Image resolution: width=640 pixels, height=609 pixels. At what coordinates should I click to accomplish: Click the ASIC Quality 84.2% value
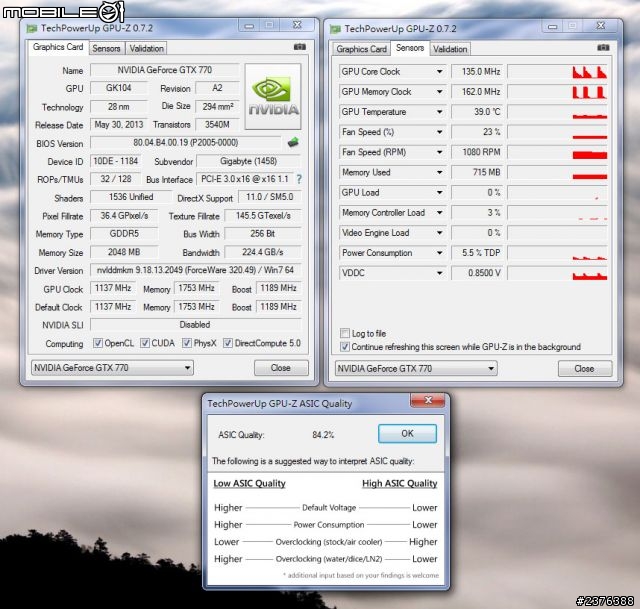pyautogui.click(x=323, y=435)
